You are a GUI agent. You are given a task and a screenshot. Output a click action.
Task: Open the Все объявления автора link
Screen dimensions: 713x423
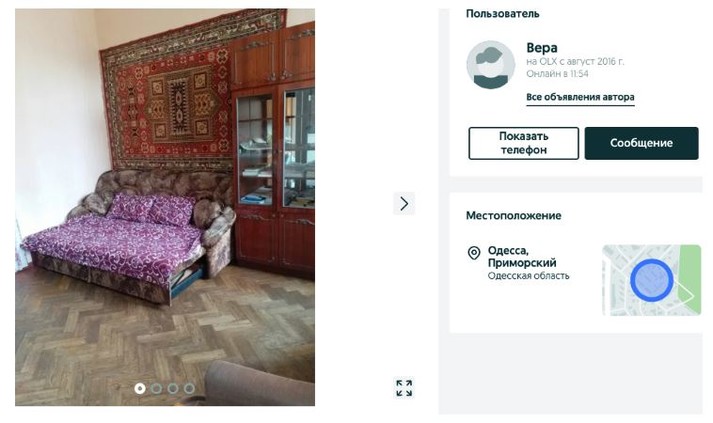580,97
